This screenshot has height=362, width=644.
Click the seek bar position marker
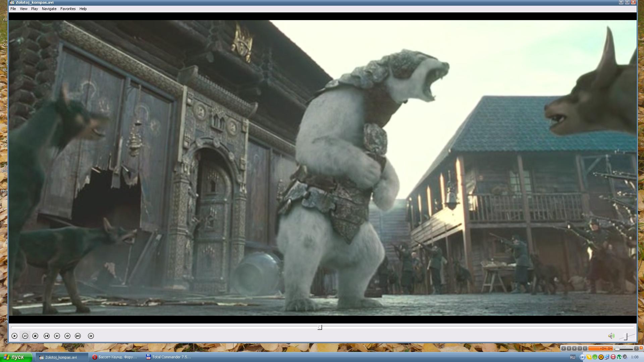tap(320, 327)
